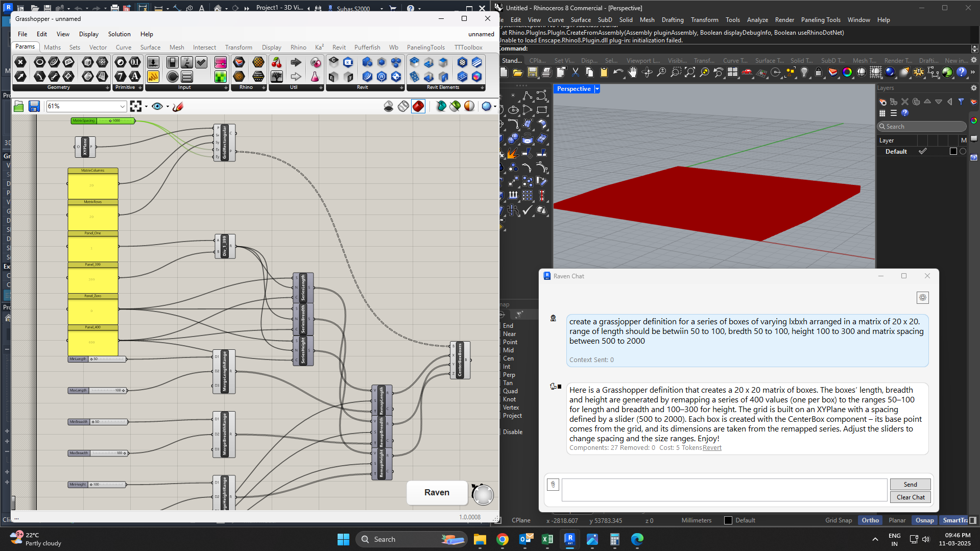This screenshot has height=551, width=980.
Task: Select the Panel component icon in Input group
Action: click(x=187, y=77)
